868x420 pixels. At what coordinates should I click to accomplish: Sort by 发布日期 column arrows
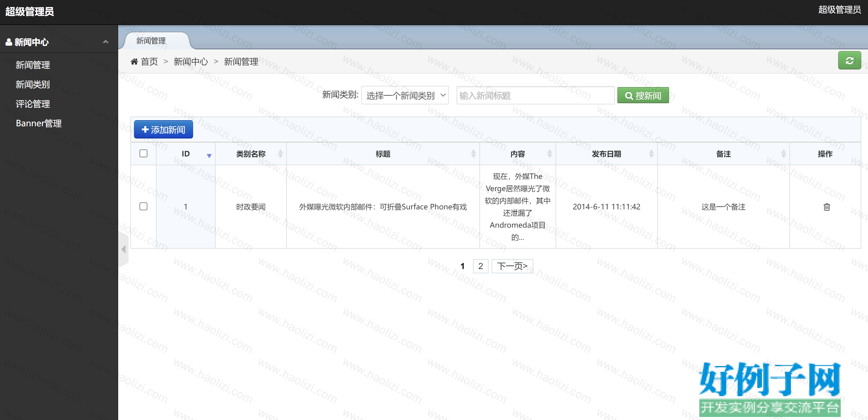(651, 154)
